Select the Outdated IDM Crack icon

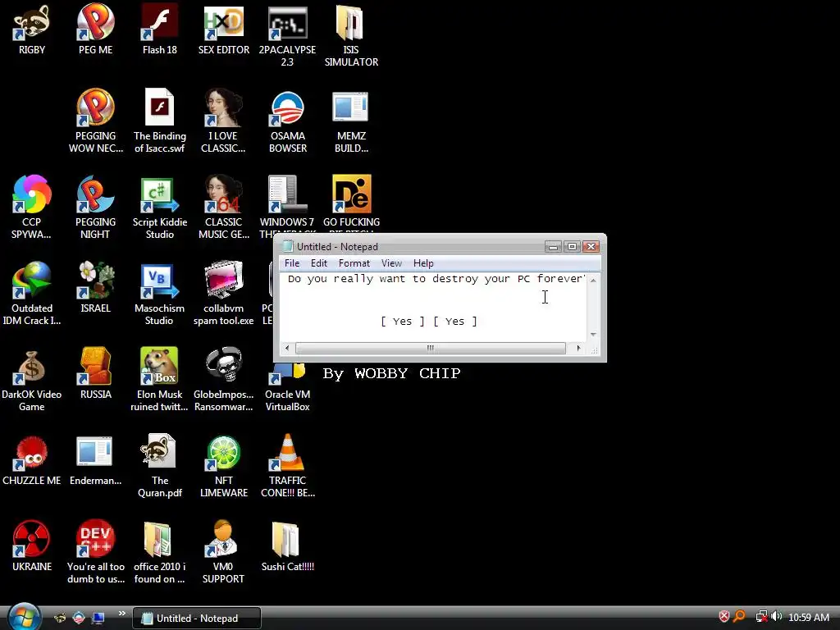pyautogui.click(x=32, y=294)
